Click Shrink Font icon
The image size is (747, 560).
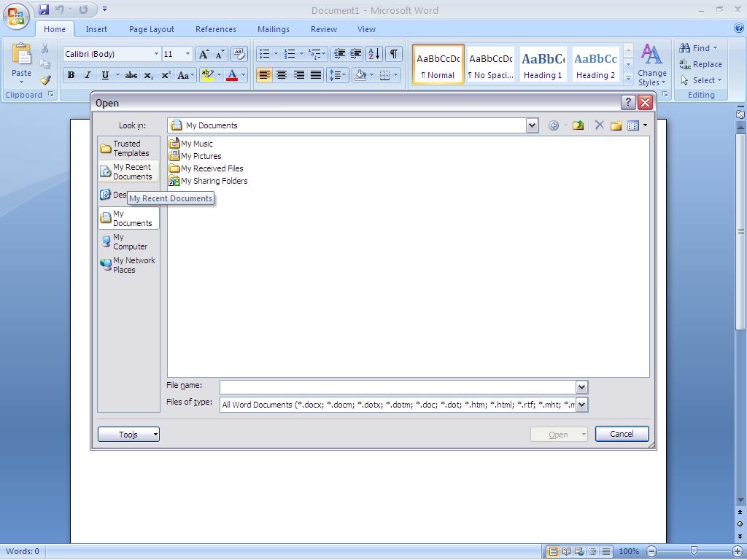(x=220, y=54)
